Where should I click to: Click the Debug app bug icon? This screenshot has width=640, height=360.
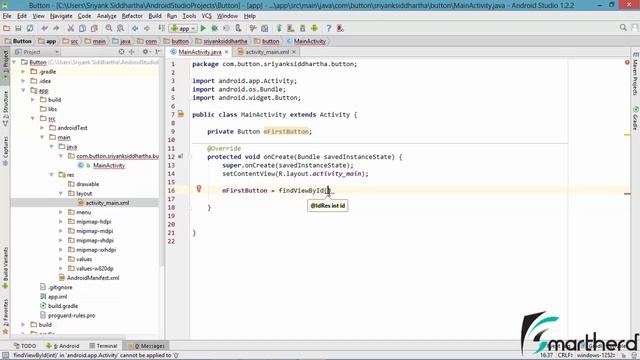coord(215,28)
